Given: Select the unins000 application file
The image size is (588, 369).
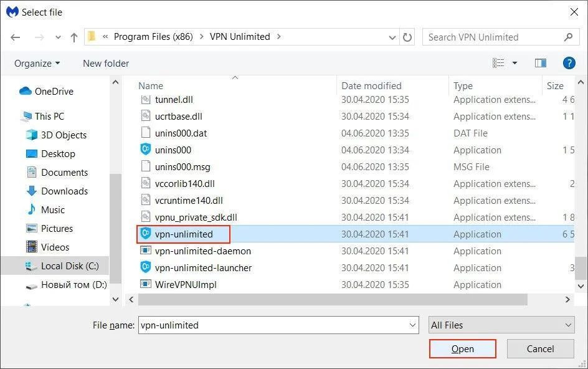Looking at the screenshot, I should [x=173, y=150].
